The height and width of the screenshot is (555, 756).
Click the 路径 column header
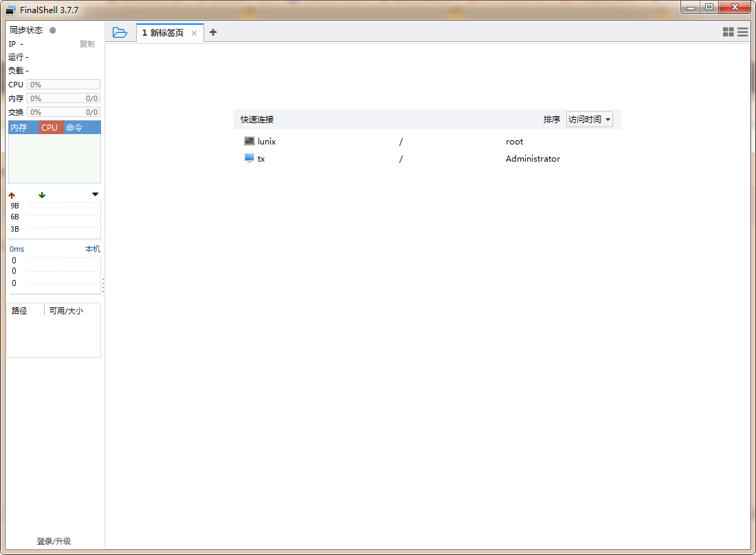(x=19, y=311)
